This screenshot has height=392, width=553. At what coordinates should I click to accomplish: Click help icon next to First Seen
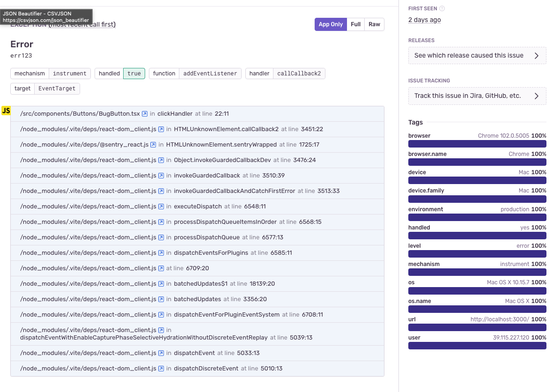[x=442, y=8]
